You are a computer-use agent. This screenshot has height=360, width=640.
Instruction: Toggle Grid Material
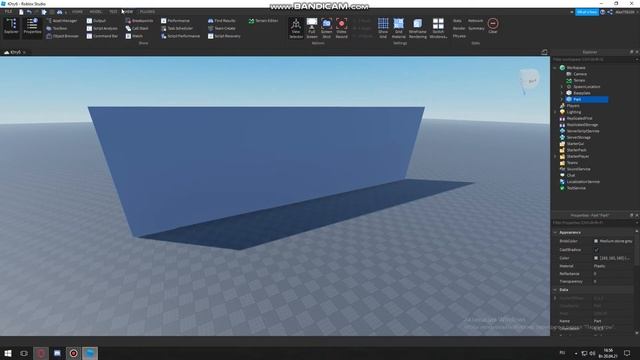tap(398, 28)
